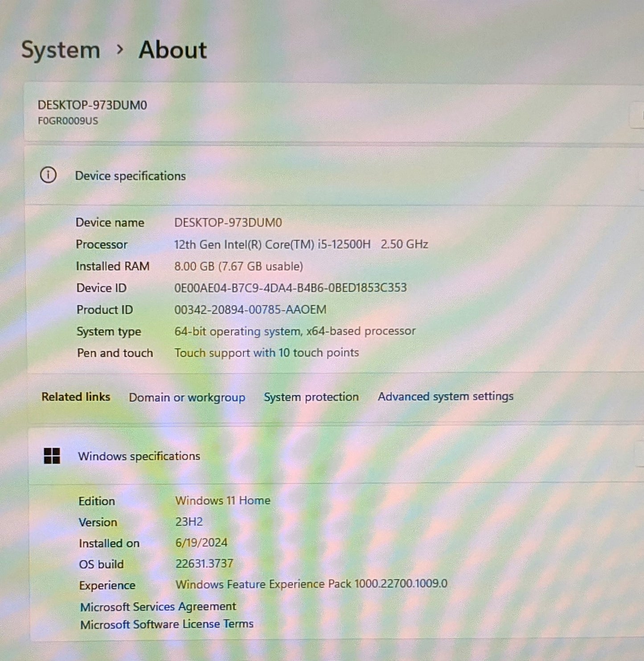Click the processor value i5-12500H
Image resolution: width=644 pixels, height=661 pixels.
click(301, 244)
